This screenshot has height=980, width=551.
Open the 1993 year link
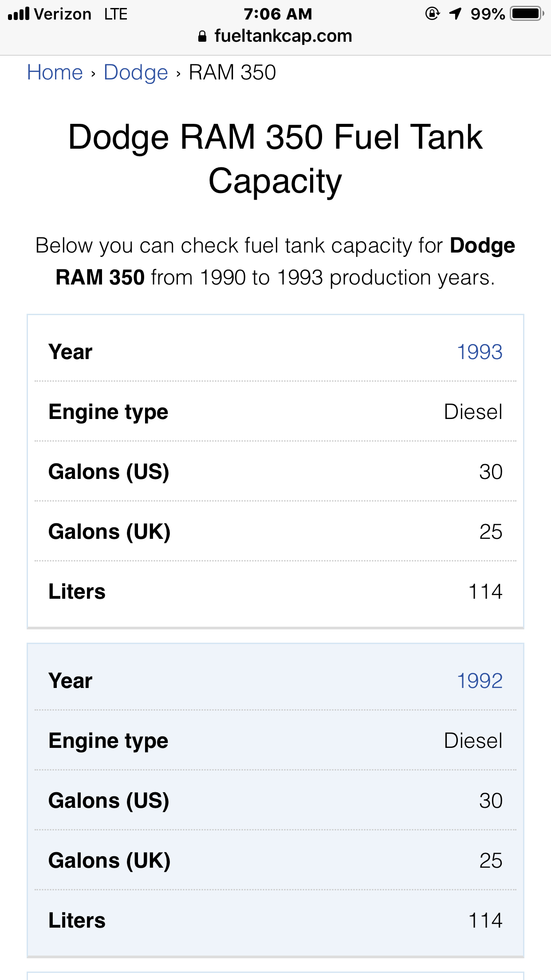point(480,352)
